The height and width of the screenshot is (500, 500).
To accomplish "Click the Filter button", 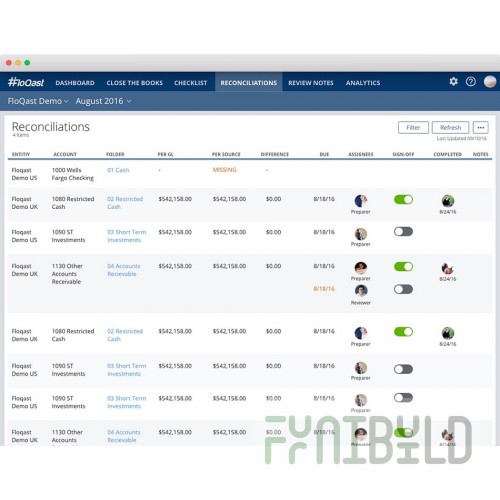I will pyautogui.click(x=413, y=127).
